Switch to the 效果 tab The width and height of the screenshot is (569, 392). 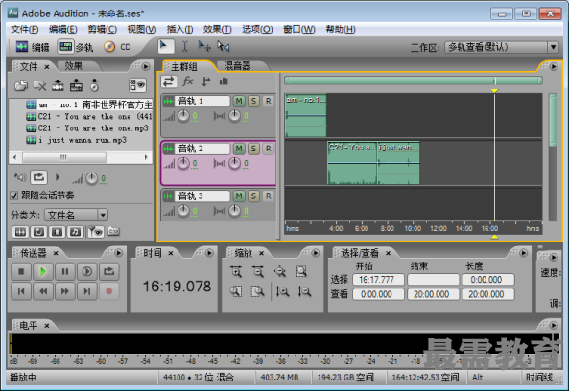coord(74,66)
